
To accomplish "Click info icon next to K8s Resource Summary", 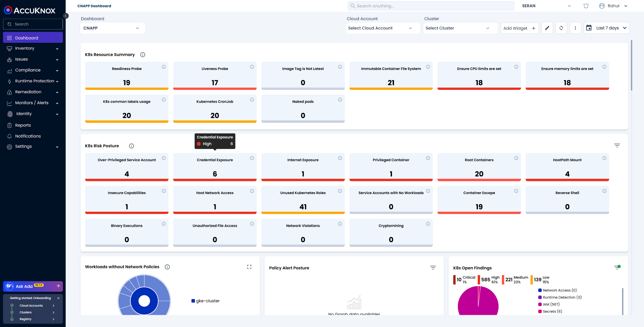I will 143,55.
